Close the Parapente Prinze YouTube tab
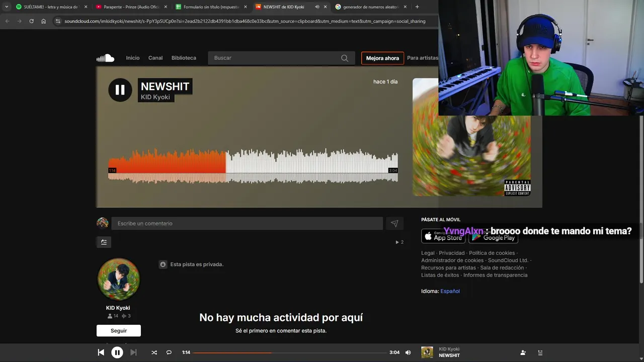 [166, 7]
